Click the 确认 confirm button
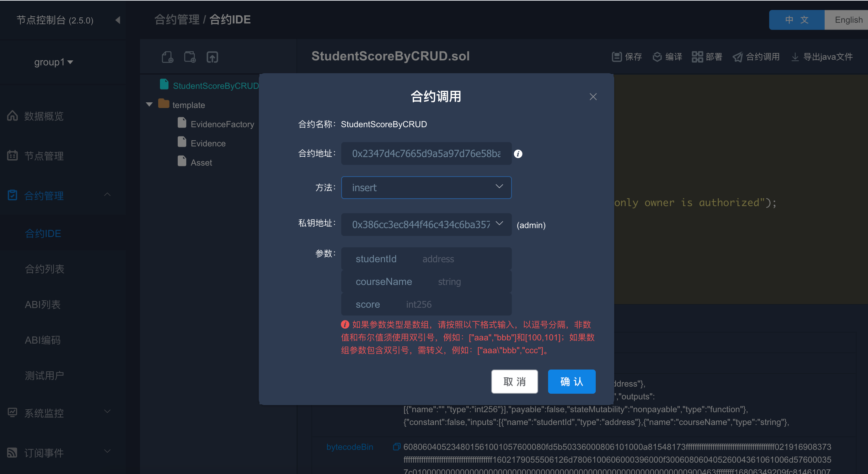 572,382
